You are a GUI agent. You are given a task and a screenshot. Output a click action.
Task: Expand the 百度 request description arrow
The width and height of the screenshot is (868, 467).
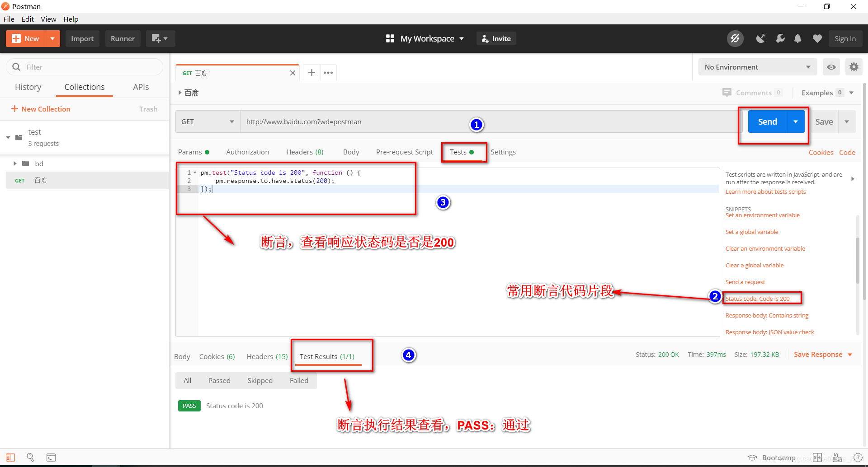tap(180, 93)
